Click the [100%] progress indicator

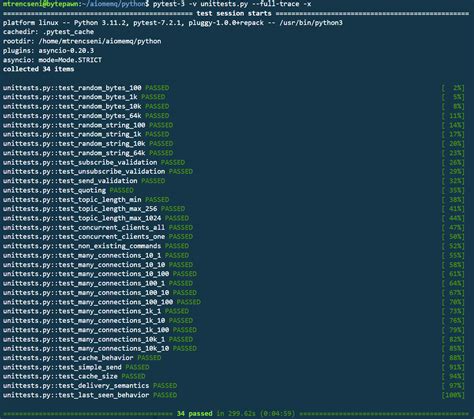click(453, 395)
